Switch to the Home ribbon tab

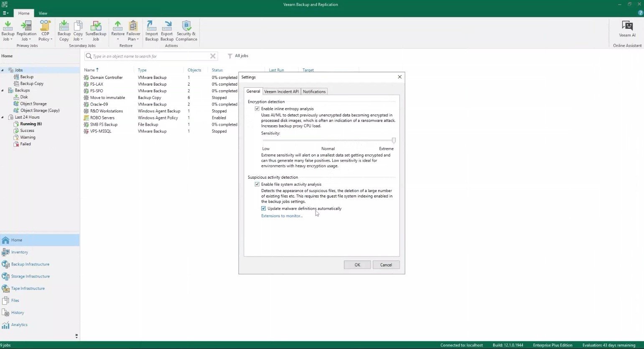[23, 13]
